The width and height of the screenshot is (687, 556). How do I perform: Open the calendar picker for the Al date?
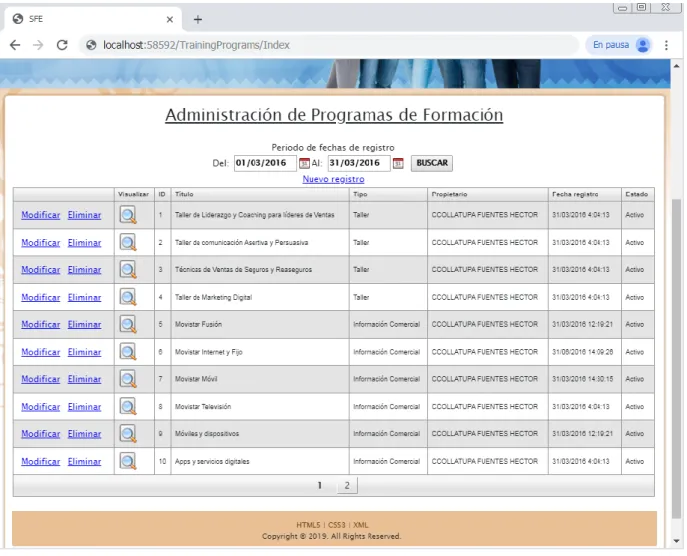coord(398,163)
